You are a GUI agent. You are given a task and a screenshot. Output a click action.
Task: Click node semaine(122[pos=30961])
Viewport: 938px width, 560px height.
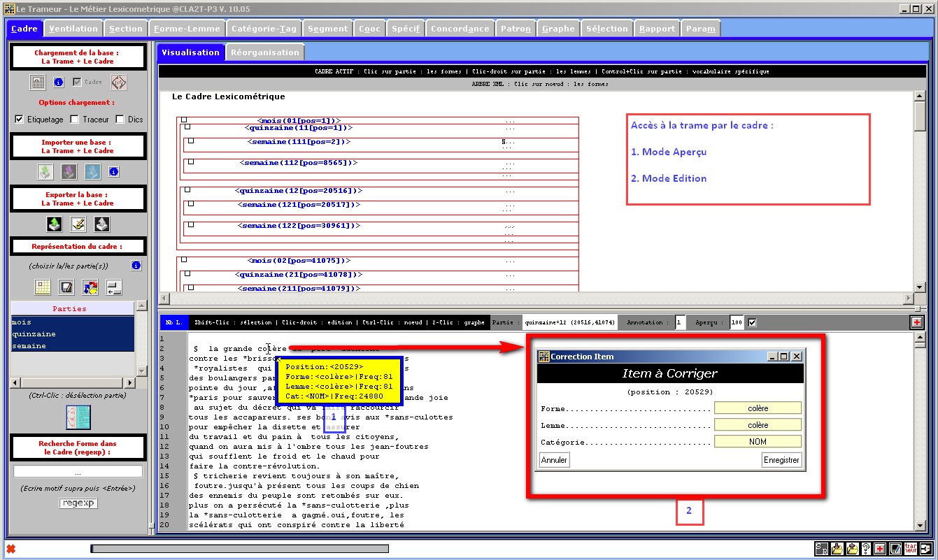click(299, 226)
